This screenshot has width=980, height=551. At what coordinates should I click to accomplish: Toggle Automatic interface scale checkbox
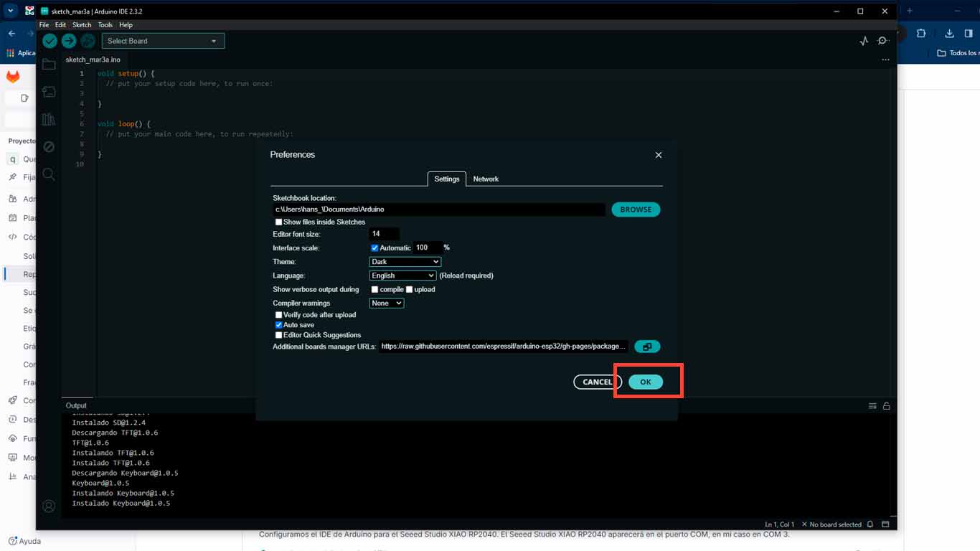(374, 248)
